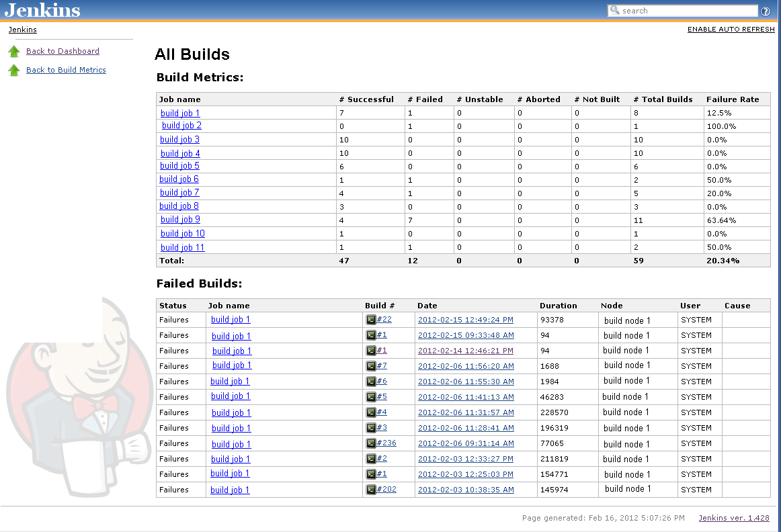Open console output icon for build #22
This screenshot has width=781, height=532.
371,320
